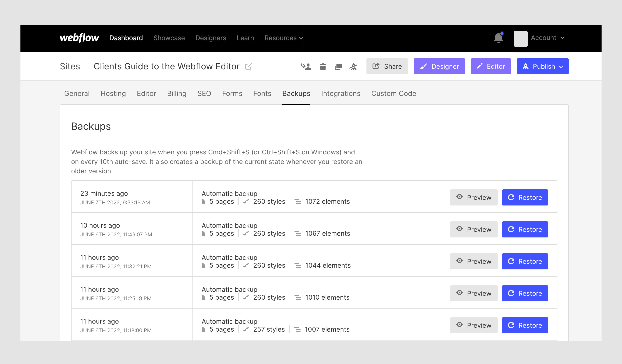Image resolution: width=622 pixels, height=364 pixels.
Task: Click the Webflow logo
Action: coord(79,38)
